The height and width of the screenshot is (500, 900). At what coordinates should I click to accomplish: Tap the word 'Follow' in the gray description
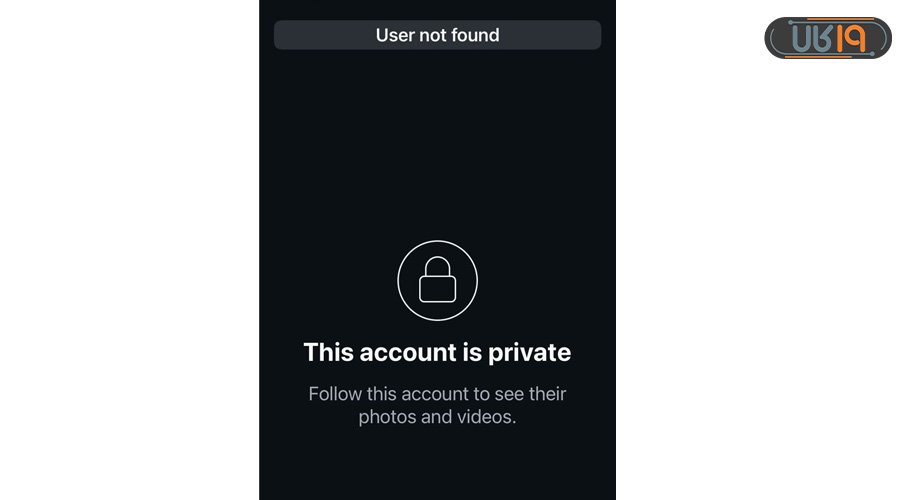(x=335, y=394)
